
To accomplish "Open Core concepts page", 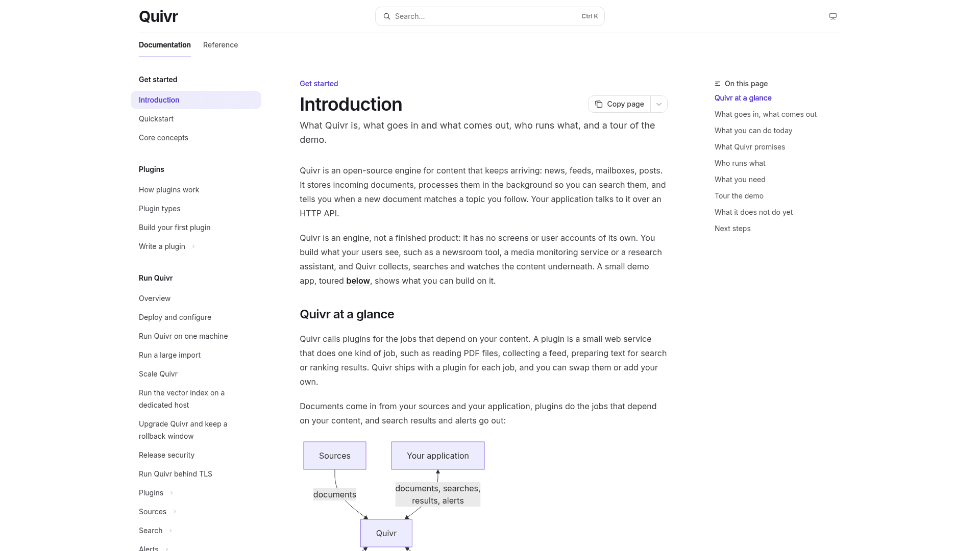I will (196, 138).
